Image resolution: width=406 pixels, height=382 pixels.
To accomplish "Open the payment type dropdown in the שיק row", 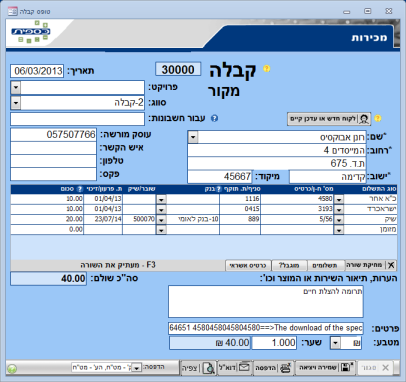I will [x=339, y=220].
